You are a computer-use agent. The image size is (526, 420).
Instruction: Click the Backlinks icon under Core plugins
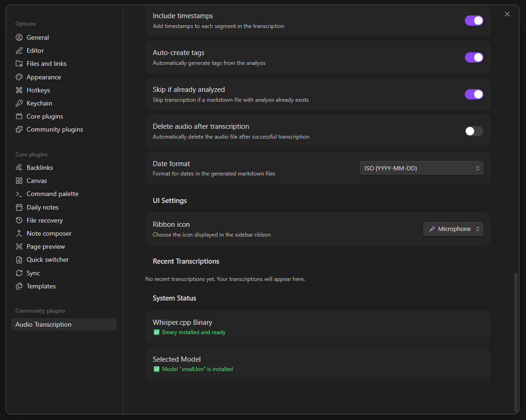click(x=19, y=167)
